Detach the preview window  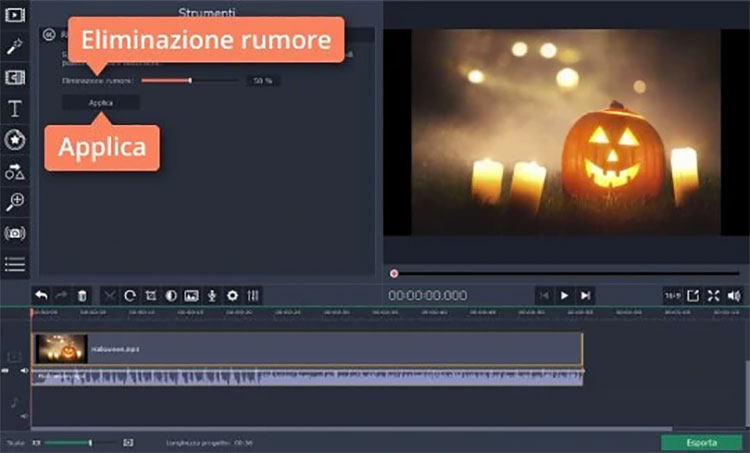click(x=693, y=296)
